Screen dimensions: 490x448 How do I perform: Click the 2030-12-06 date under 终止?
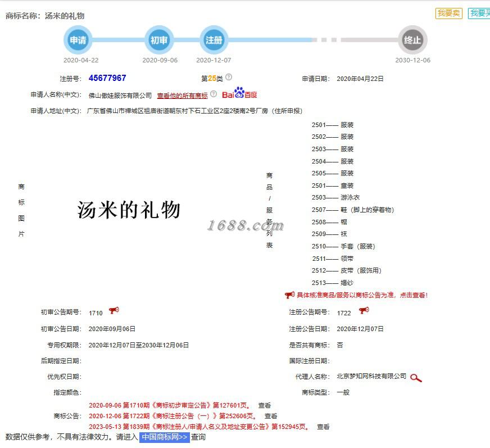click(x=413, y=60)
